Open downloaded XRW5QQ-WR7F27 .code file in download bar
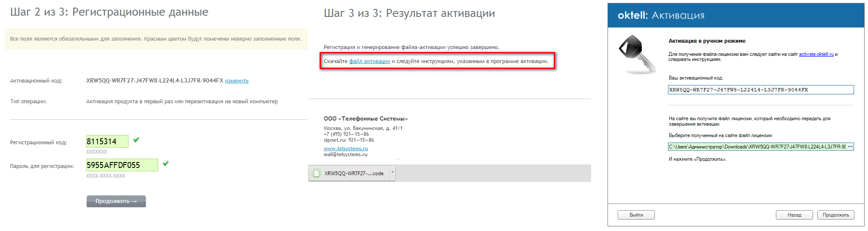868x231 pixels. coord(353,173)
